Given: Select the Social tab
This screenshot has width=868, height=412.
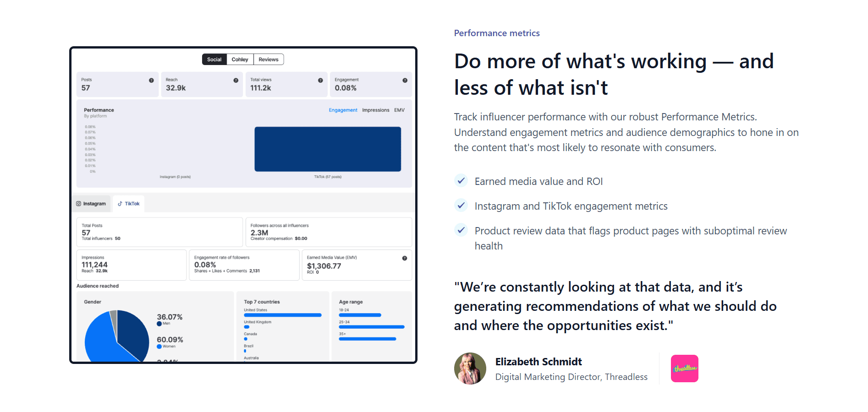Looking at the screenshot, I should (214, 60).
